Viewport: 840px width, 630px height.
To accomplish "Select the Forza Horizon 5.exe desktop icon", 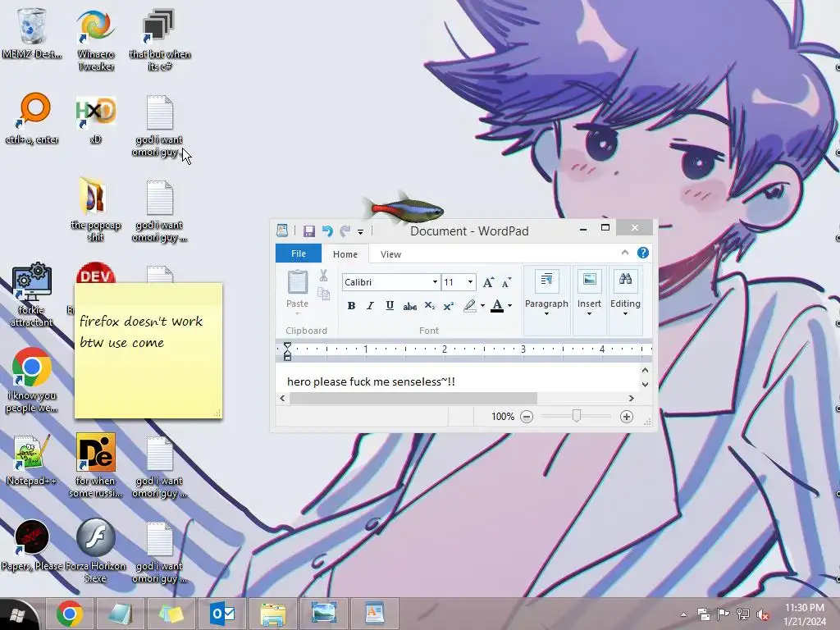I will click(95, 551).
